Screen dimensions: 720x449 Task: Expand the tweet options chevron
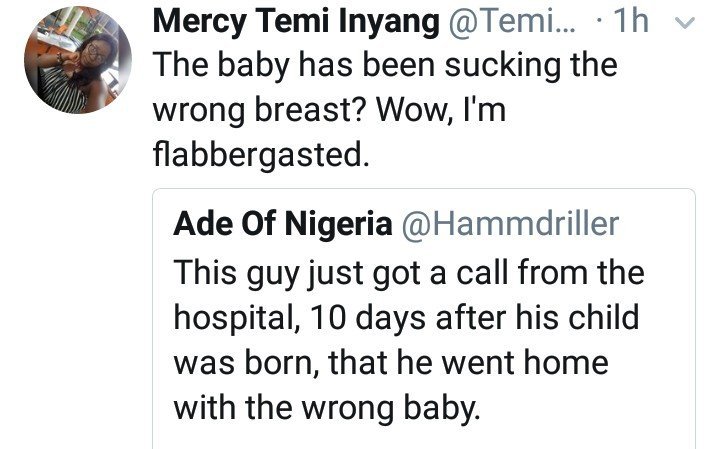coord(685,21)
